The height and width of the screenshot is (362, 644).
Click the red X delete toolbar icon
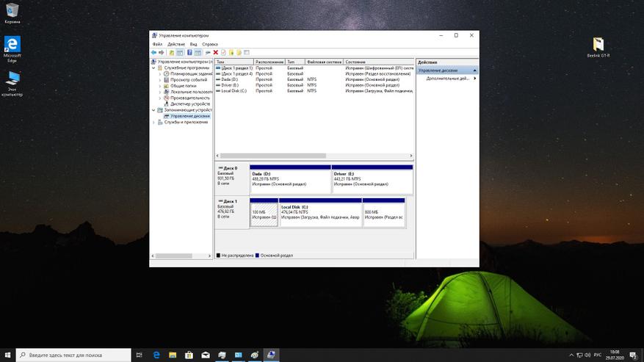[x=215, y=52]
